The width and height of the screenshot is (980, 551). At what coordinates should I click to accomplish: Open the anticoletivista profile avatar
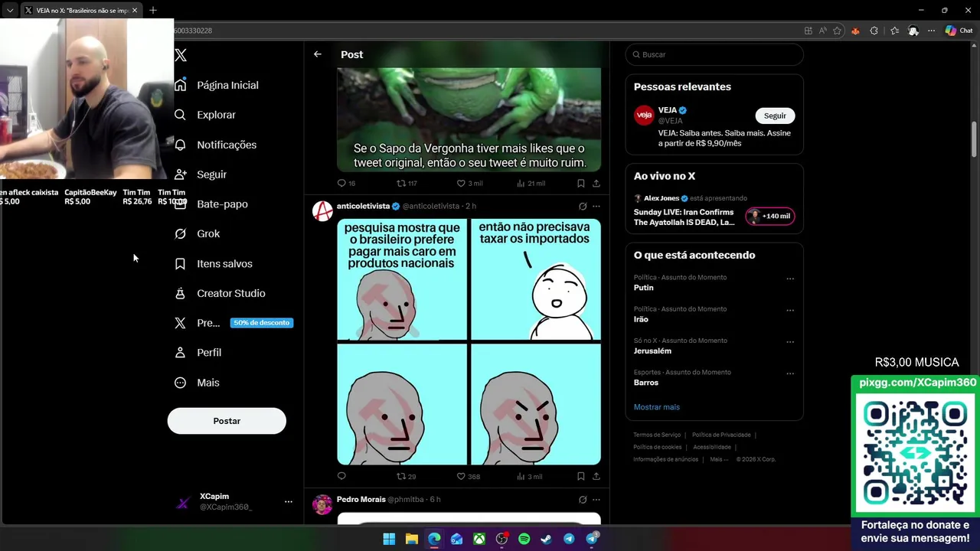(322, 210)
